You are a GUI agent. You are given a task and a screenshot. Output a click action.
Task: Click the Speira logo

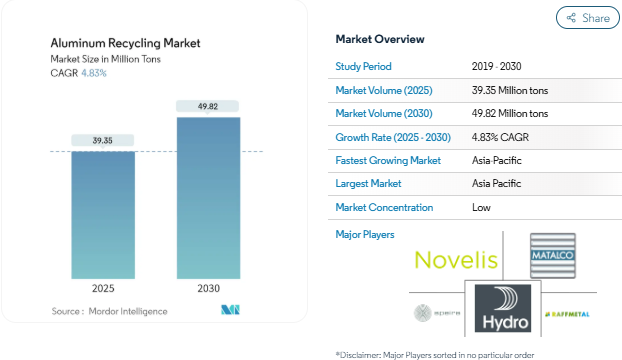(437, 313)
